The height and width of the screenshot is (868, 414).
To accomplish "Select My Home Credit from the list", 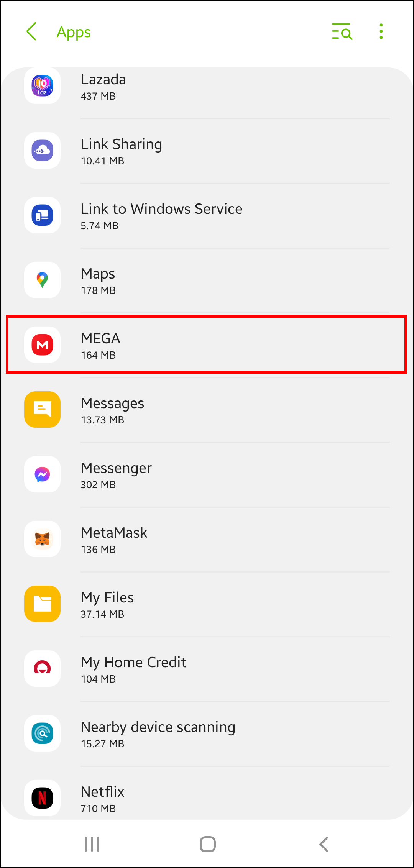I will click(x=133, y=669).
